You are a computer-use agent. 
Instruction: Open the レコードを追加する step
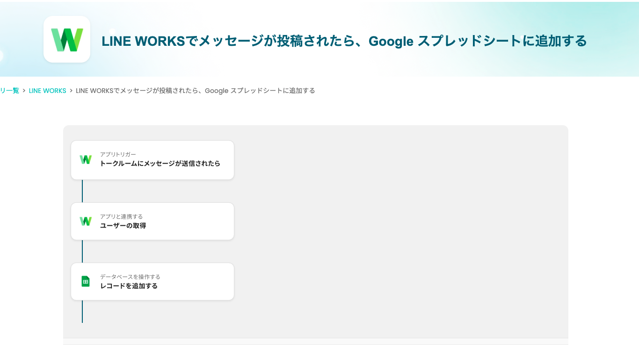coord(152,281)
